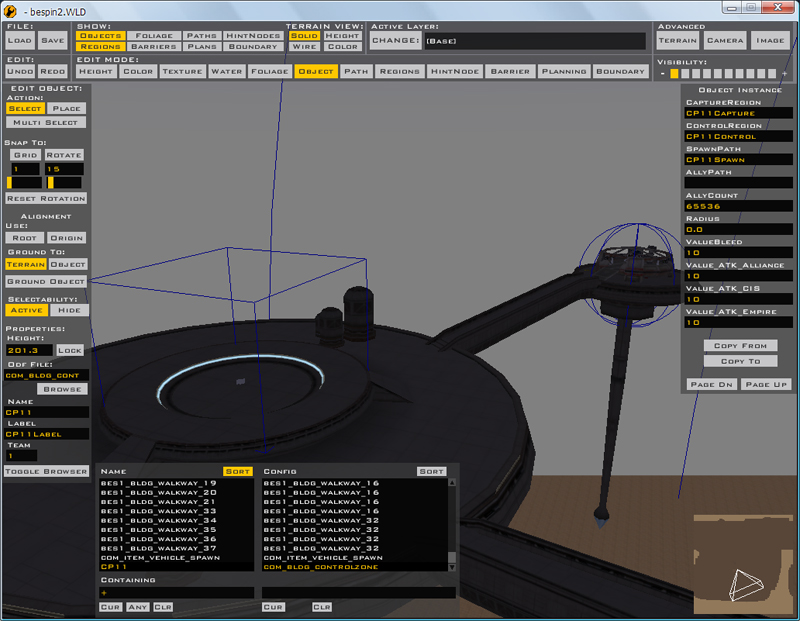The height and width of the screenshot is (621, 800).
Task: Toggle Foliage visibility in Show
Action: [154, 36]
